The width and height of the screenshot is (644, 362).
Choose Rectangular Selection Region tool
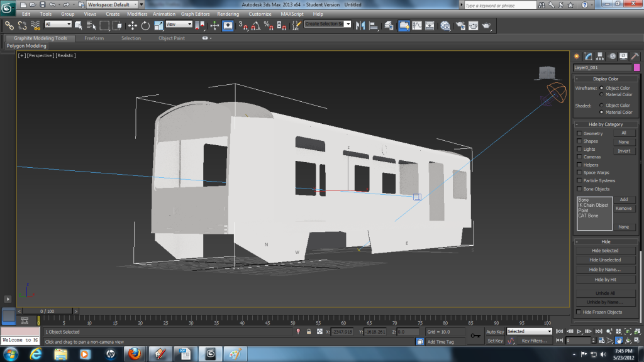tap(104, 26)
